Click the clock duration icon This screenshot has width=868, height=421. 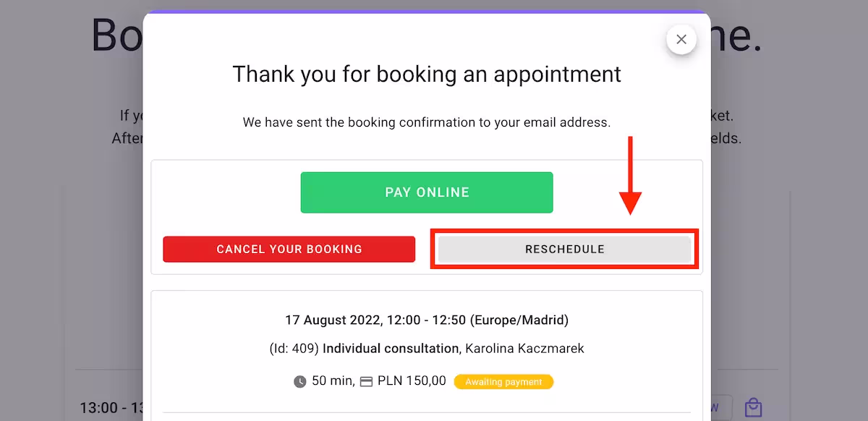coord(300,382)
